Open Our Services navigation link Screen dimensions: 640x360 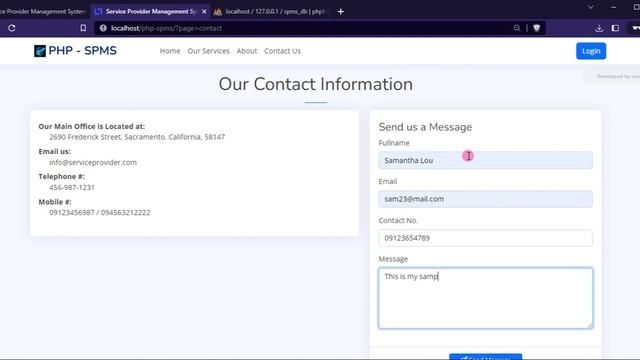coord(208,51)
